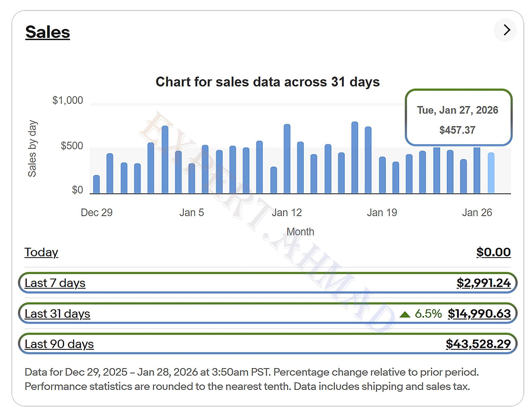Viewport: 532px width, 414px height.
Task: Open Last 7 days link
Action: tap(55, 283)
